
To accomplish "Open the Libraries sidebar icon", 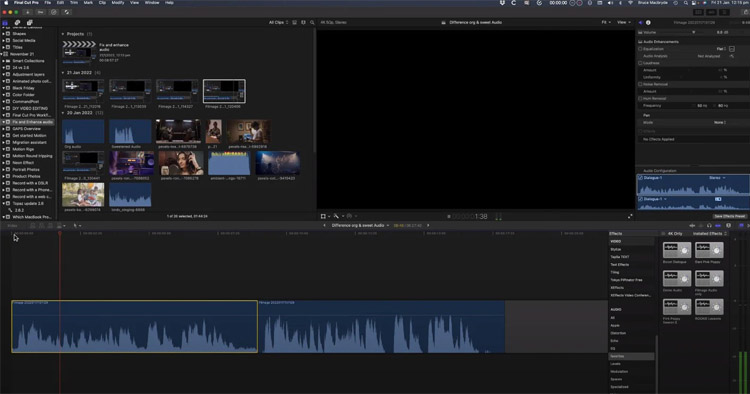I will pos(5,22).
